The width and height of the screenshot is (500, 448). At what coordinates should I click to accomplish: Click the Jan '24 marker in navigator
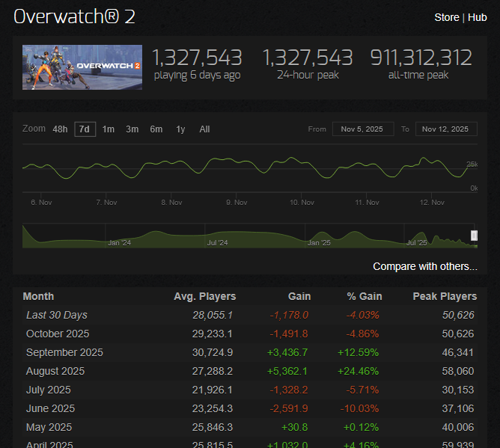click(119, 243)
